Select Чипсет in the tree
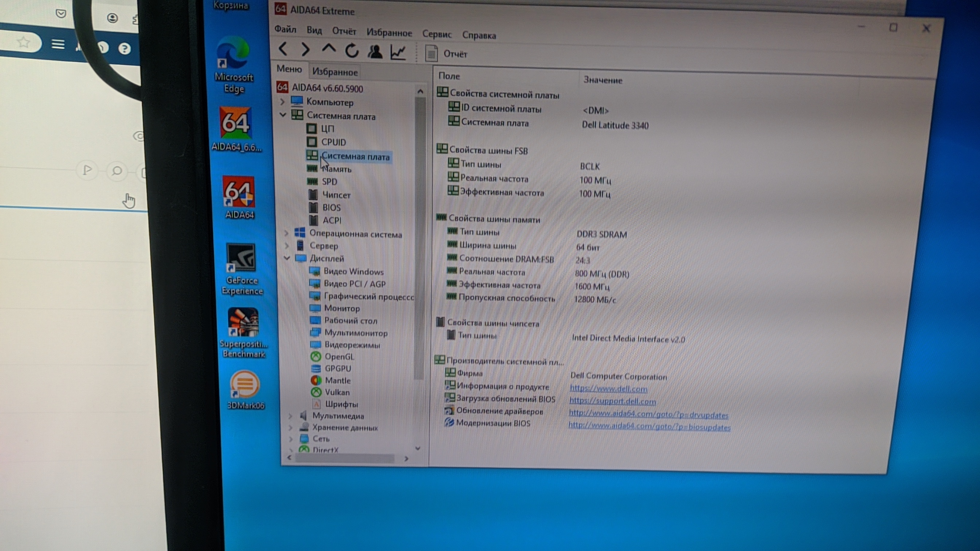980x551 pixels. (x=330, y=195)
